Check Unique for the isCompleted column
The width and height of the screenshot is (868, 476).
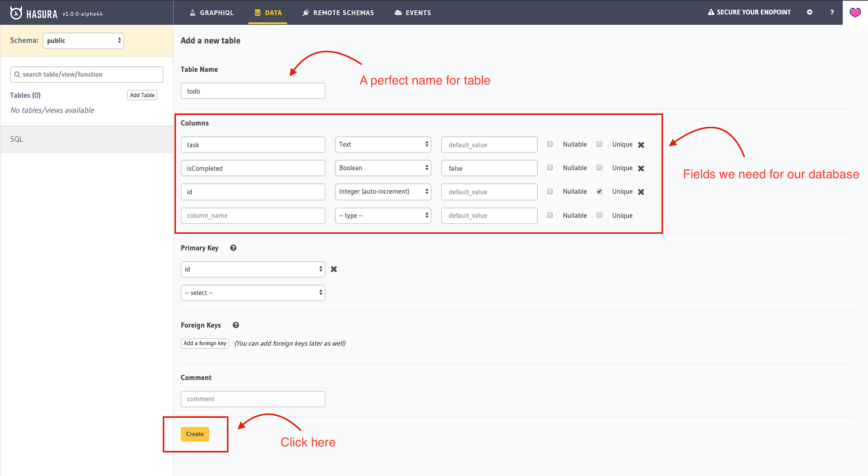click(599, 168)
